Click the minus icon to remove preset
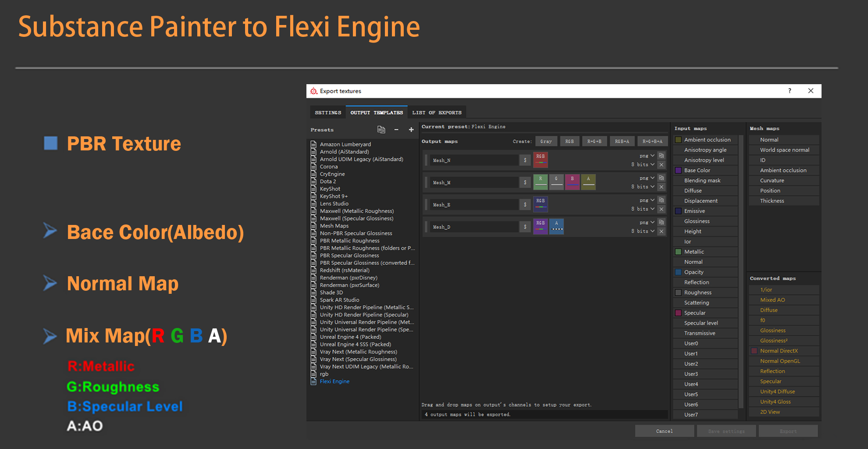Image resolution: width=868 pixels, height=449 pixels. pos(396,129)
